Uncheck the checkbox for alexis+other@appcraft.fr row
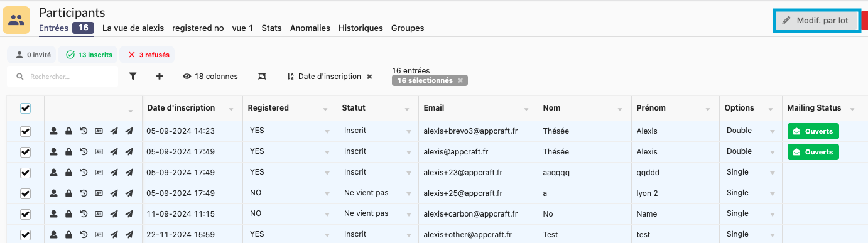This screenshot has width=868, height=243. point(25,235)
